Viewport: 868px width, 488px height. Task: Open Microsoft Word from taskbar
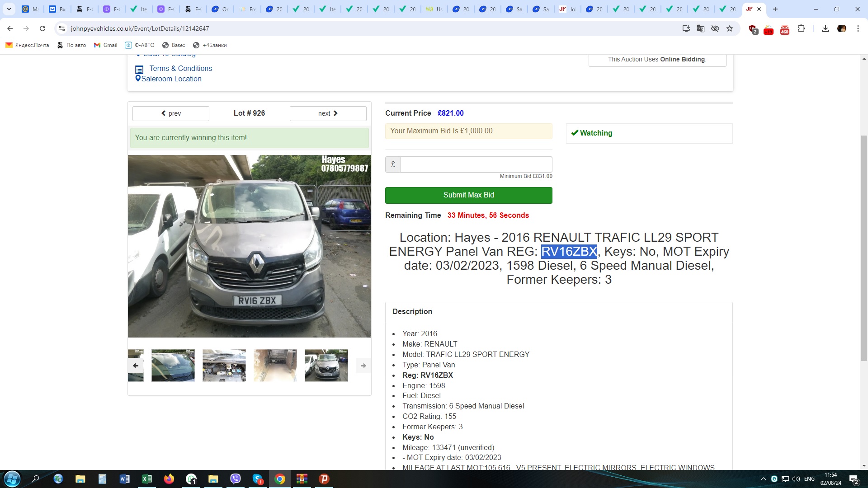coord(125,479)
